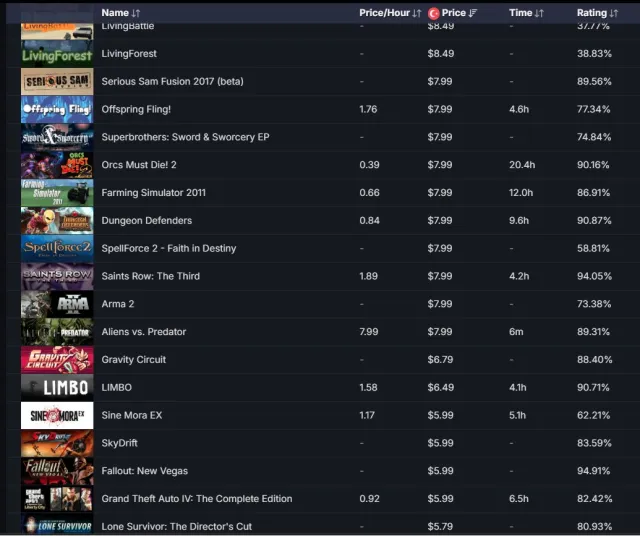Click the 58.81% rating of SpellForce 2
Viewport: 640px width, 536px height.
point(593,248)
